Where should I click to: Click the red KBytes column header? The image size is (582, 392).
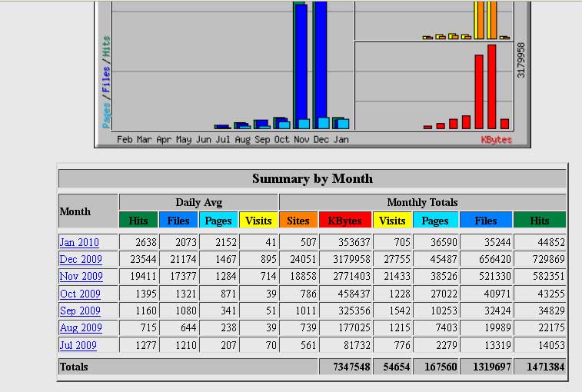(345, 220)
